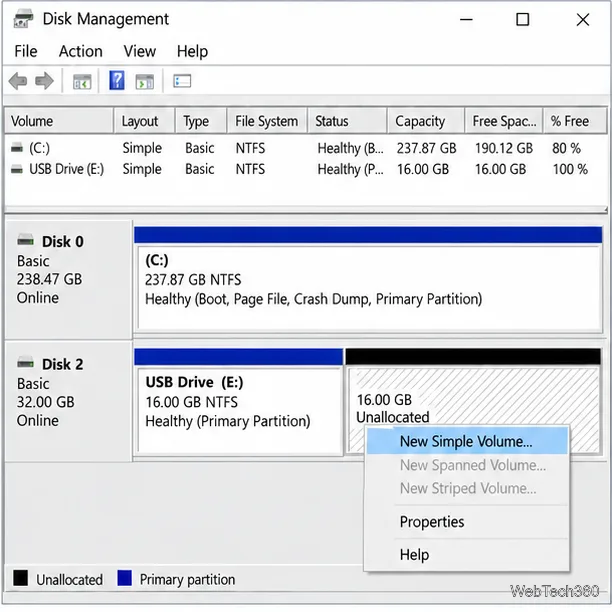Click the NTFS cell in USB Drive row

[250, 169]
